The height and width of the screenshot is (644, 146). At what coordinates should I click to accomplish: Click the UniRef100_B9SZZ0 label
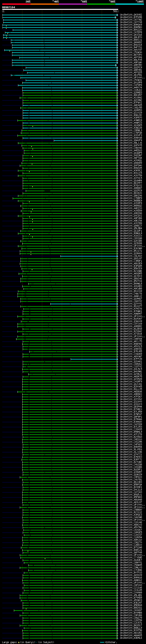click(131, 30)
